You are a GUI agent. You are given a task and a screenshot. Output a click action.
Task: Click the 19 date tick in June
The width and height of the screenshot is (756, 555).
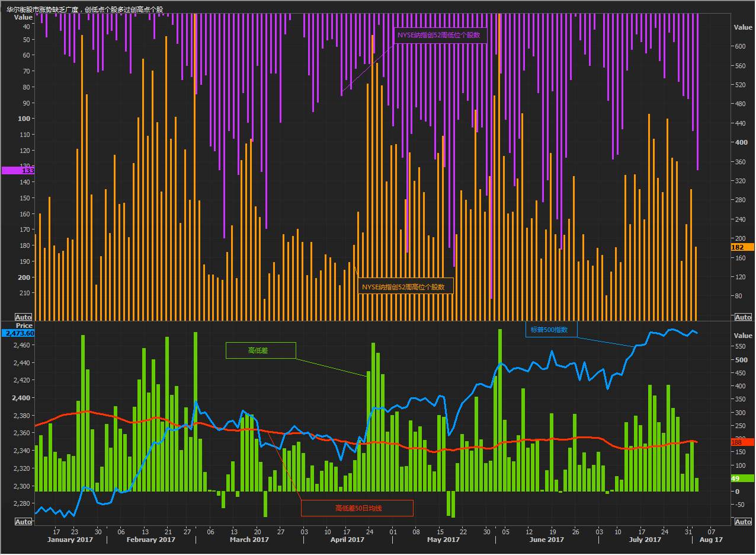(x=552, y=531)
